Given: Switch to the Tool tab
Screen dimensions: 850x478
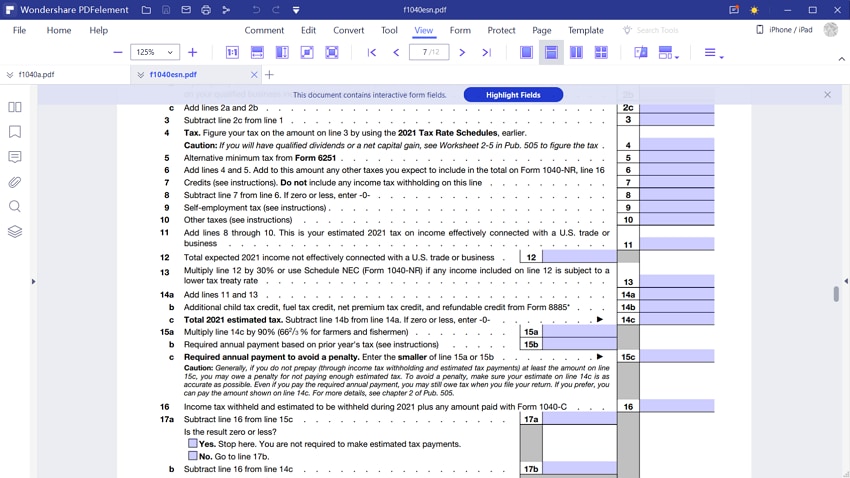Looking at the screenshot, I should click(x=389, y=30).
